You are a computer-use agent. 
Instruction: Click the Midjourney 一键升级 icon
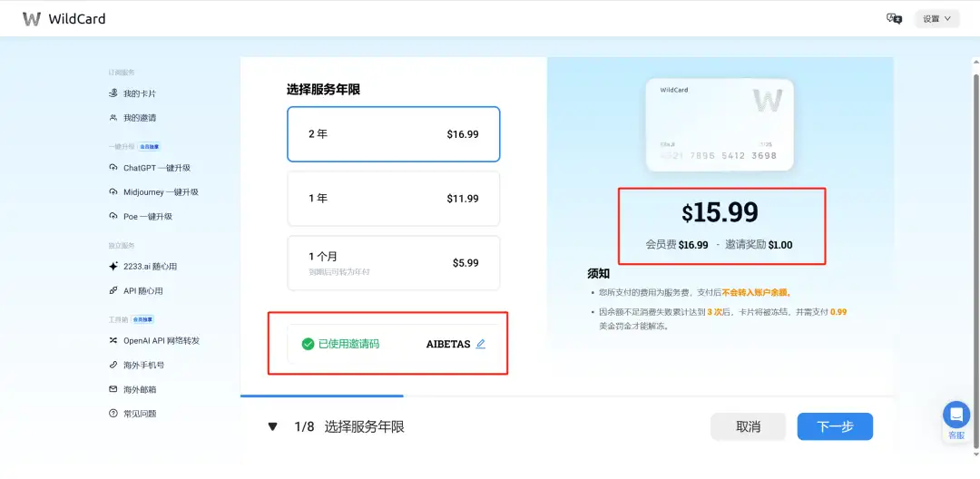click(113, 191)
